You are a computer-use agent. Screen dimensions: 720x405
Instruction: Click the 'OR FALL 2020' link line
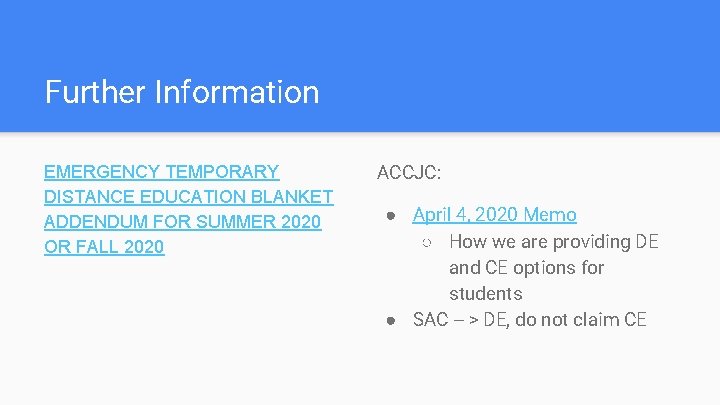[104, 247]
